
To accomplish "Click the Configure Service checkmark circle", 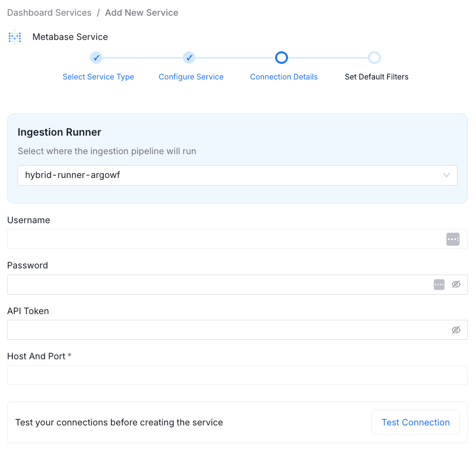I will [189, 58].
